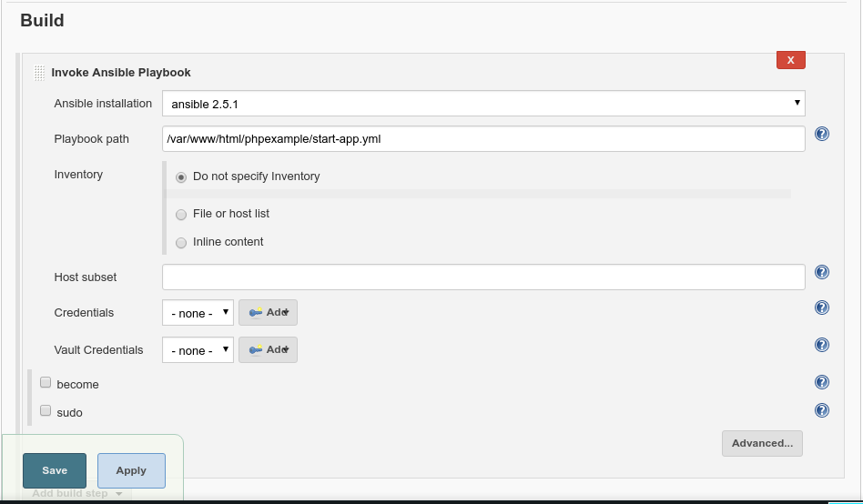This screenshot has height=504, width=863.
Task: Focus the Playbook path text field
Action: [x=483, y=138]
